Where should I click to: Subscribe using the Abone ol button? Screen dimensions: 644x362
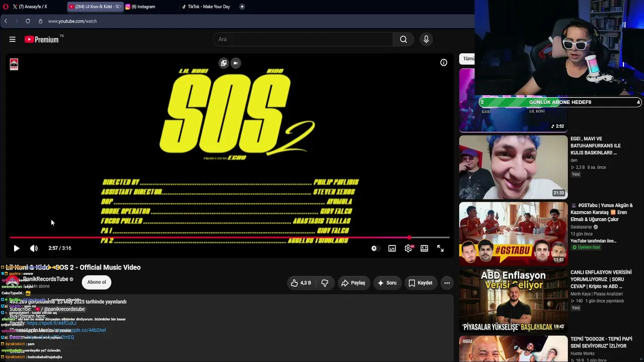[x=97, y=282]
